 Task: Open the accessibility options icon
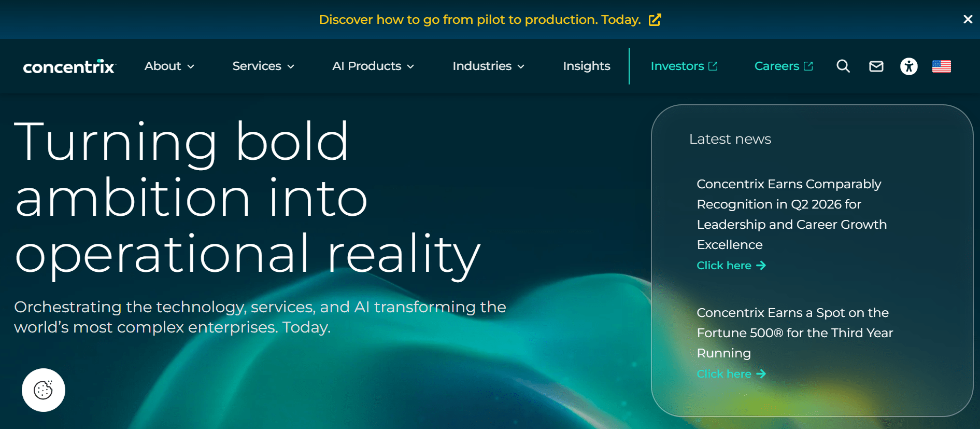tap(909, 66)
